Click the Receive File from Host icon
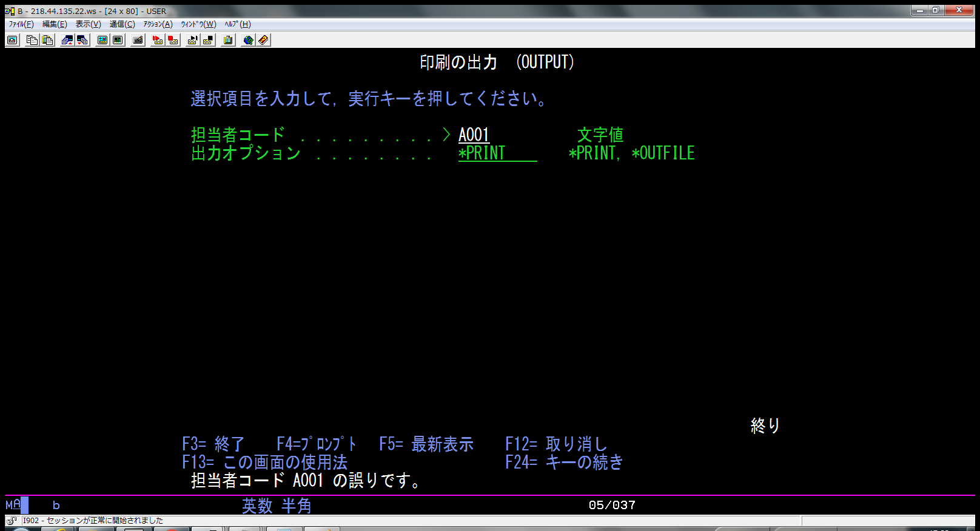The image size is (980, 531). 82,40
